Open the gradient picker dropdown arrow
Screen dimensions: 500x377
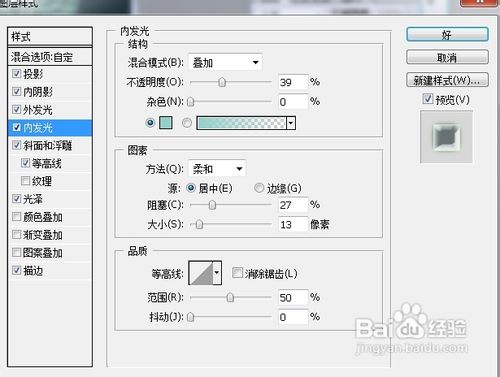(x=291, y=123)
